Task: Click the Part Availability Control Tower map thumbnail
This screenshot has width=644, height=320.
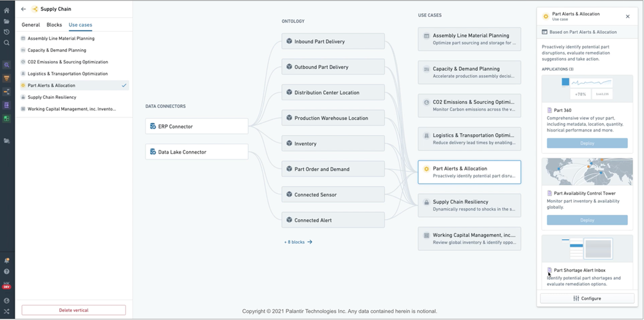Action: click(587, 172)
